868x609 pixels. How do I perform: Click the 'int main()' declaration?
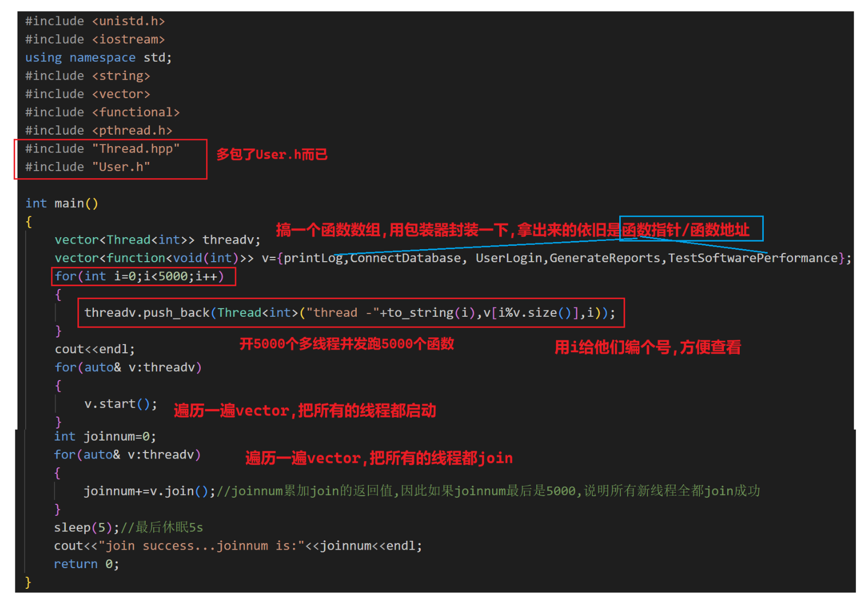pos(62,203)
